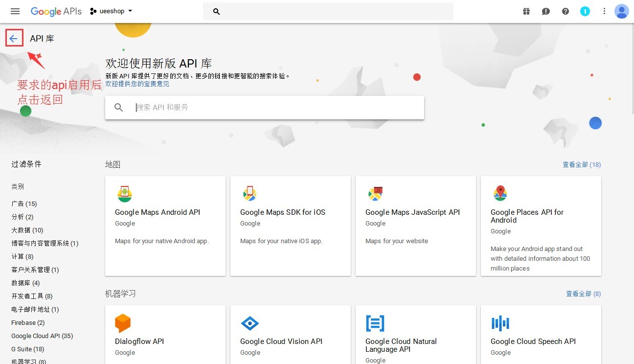Viewport: 634px width, 364px height.
Task: Click the Google Maps Android API icon
Action: (125, 194)
